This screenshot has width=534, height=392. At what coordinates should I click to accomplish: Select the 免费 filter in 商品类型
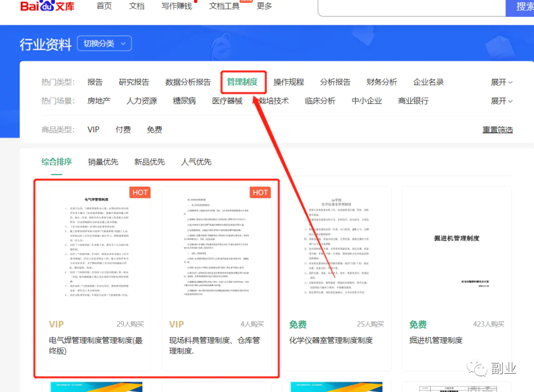click(x=154, y=130)
